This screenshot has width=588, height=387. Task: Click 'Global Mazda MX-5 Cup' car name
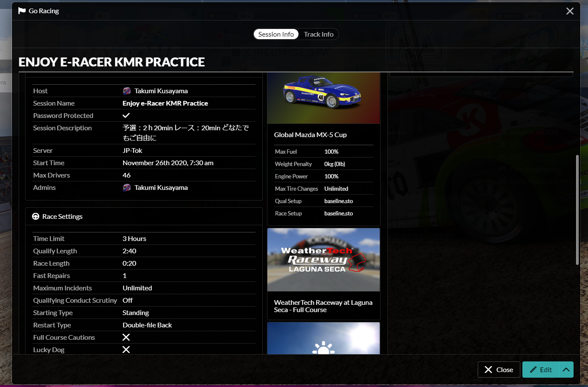coord(310,135)
